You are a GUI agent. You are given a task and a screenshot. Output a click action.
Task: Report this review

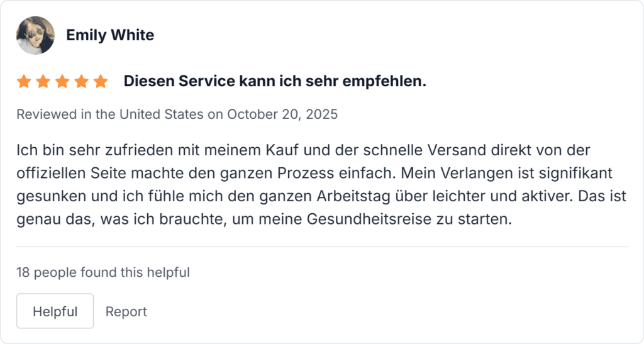coord(126,311)
